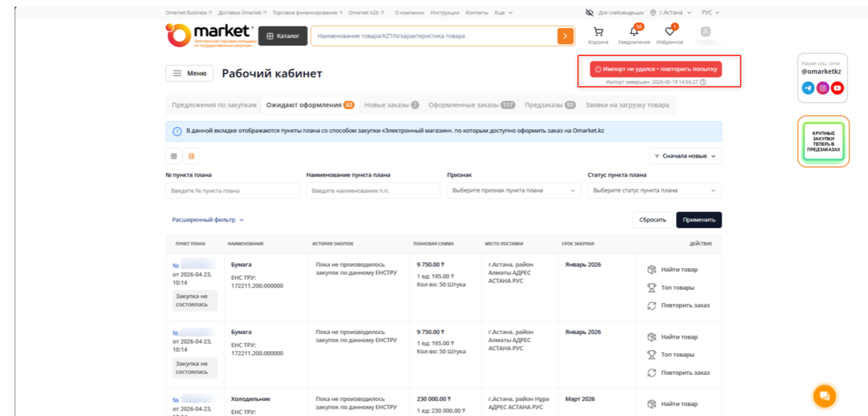
Task: Click the Применить button
Action: pyautogui.click(x=699, y=220)
